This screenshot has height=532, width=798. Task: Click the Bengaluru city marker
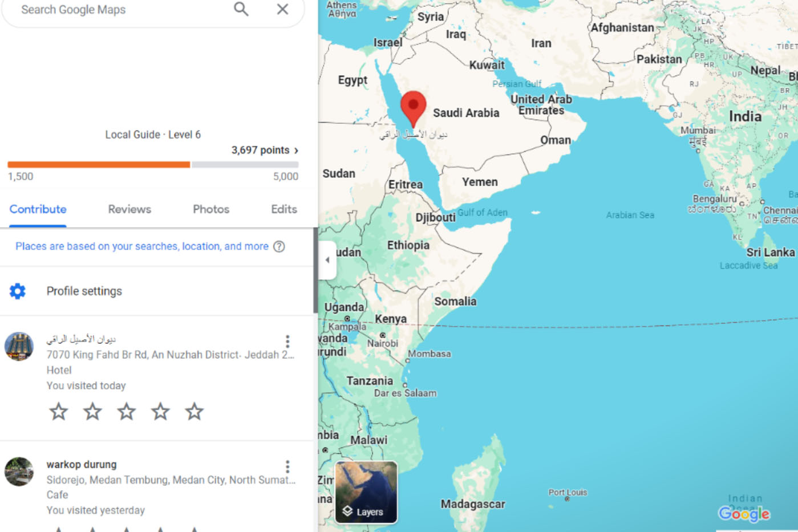(x=742, y=204)
